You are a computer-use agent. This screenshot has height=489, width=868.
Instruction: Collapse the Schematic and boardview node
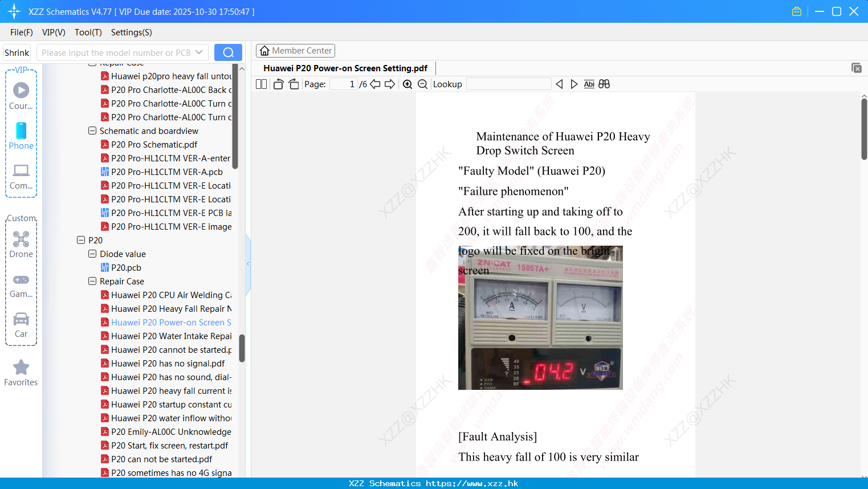pyautogui.click(x=92, y=131)
